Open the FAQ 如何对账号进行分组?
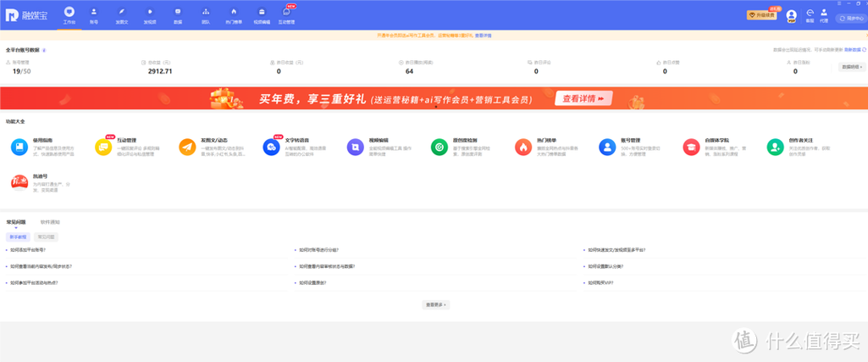 pyautogui.click(x=318, y=250)
